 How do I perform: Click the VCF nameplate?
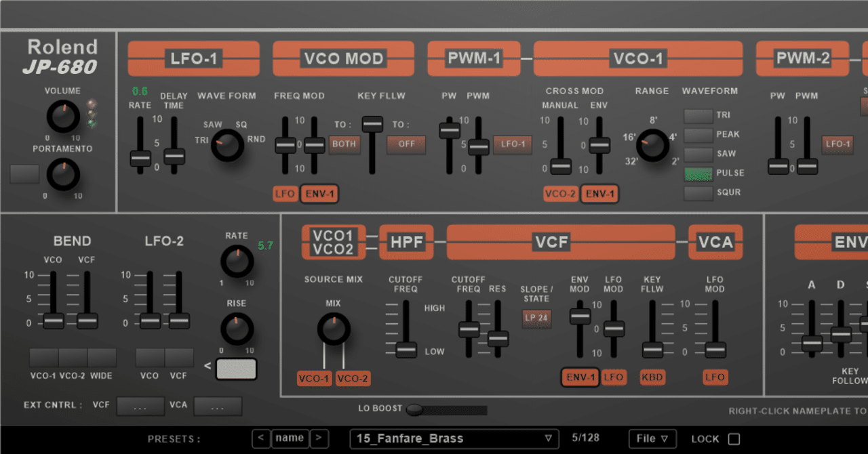561,242
